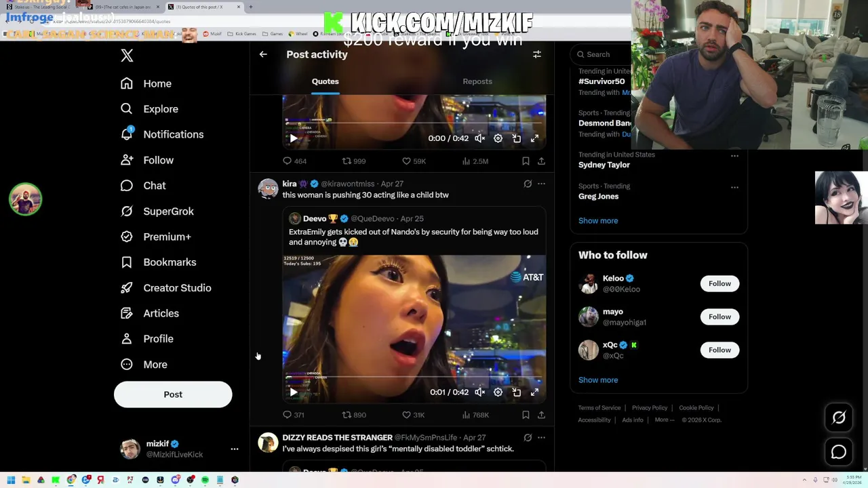This screenshot has width=868, height=488.
Task: Toggle picture-in-picture on ExtraEmily video
Action: (x=516, y=392)
